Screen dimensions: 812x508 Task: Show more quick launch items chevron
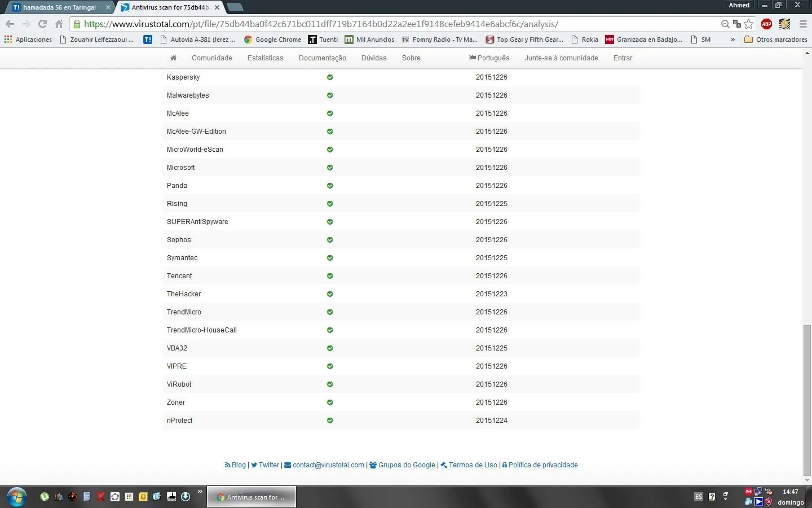pos(200,492)
